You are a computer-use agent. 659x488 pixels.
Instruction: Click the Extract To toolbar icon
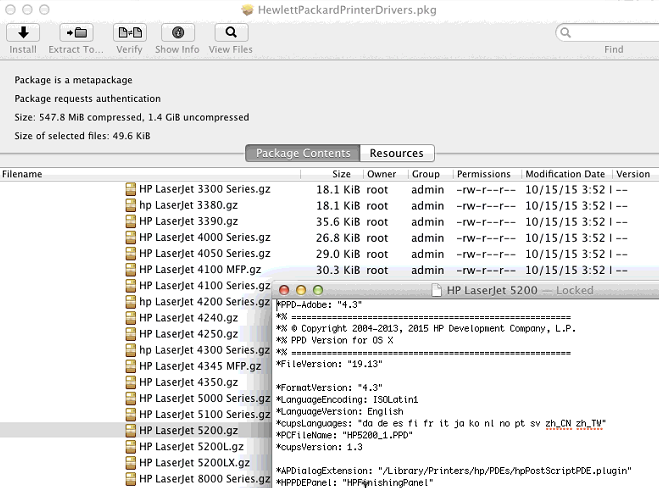click(76, 33)
